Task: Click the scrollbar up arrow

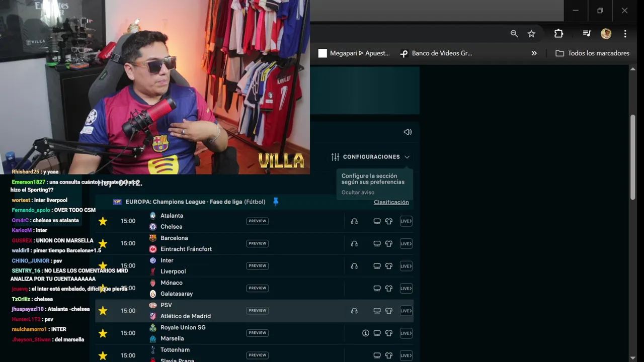Action: coord(633,69)
